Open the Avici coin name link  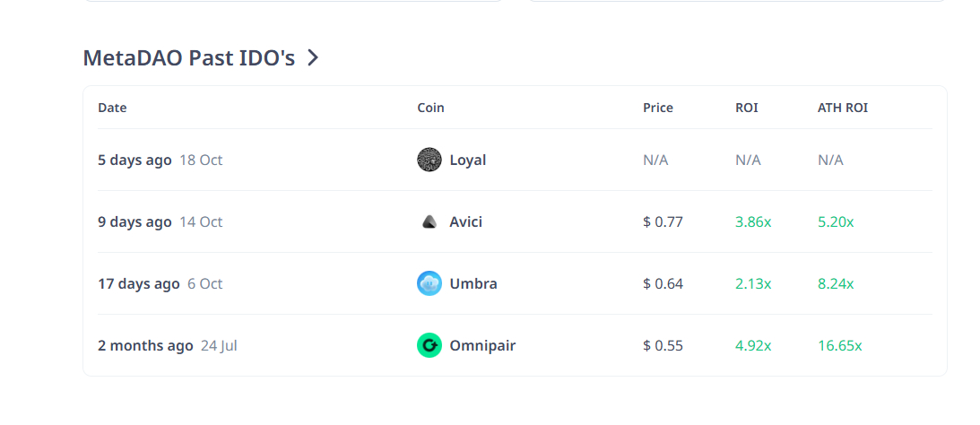[x=465, y=221]
